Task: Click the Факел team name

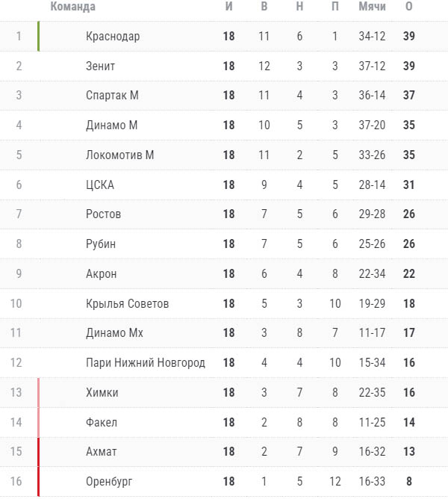Action: [102, 423]
